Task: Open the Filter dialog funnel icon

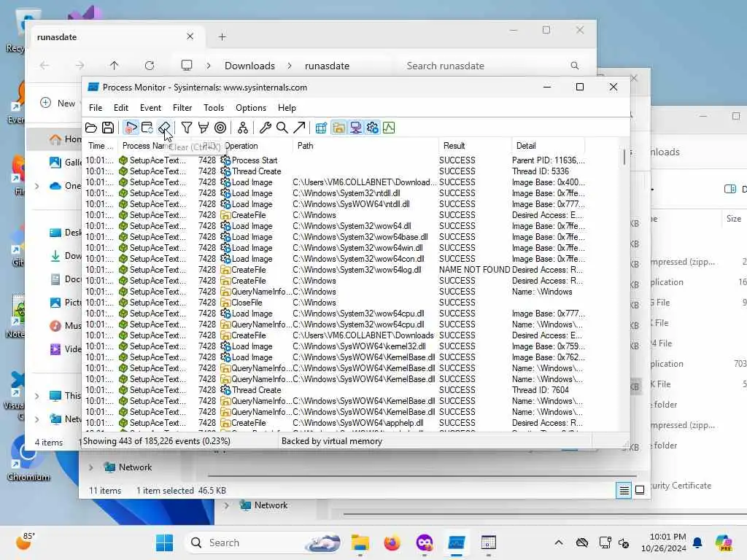Action: [187, 128]
